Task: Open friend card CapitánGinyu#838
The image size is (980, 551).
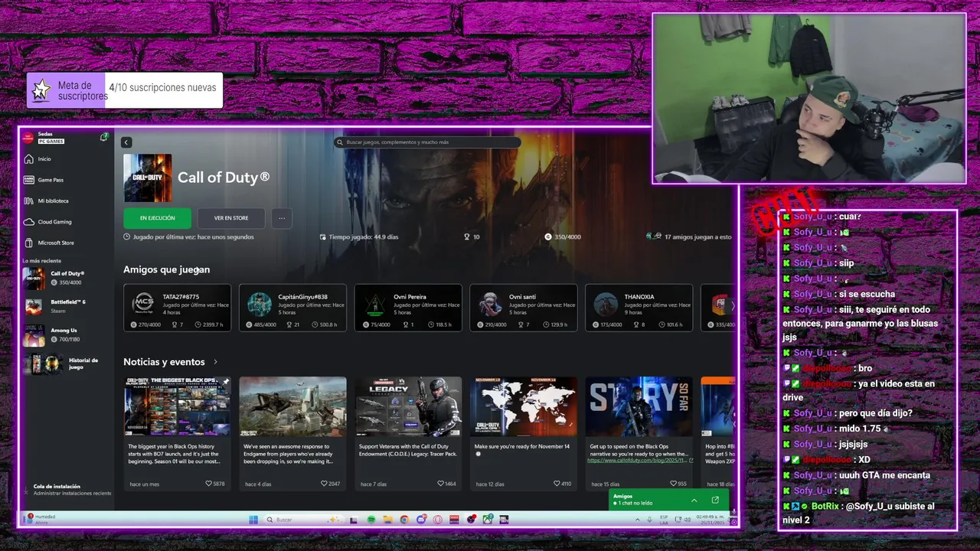Action: coord(292,308)
